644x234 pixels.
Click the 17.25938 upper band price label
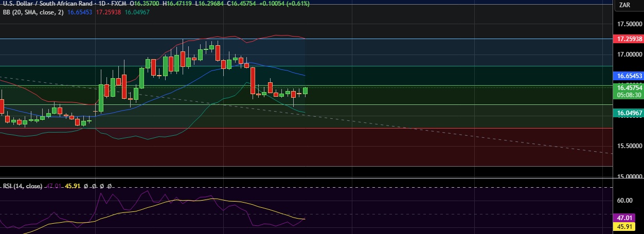tap(628, 39)
